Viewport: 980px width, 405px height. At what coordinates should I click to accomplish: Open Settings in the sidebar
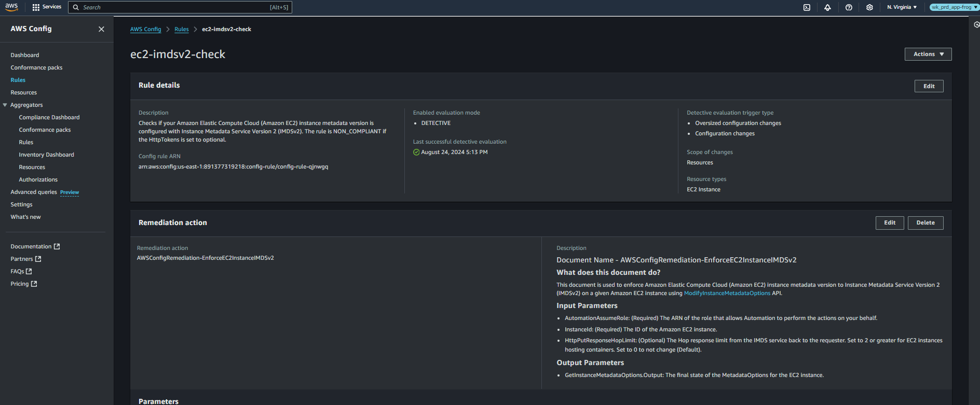pos(21,204)
